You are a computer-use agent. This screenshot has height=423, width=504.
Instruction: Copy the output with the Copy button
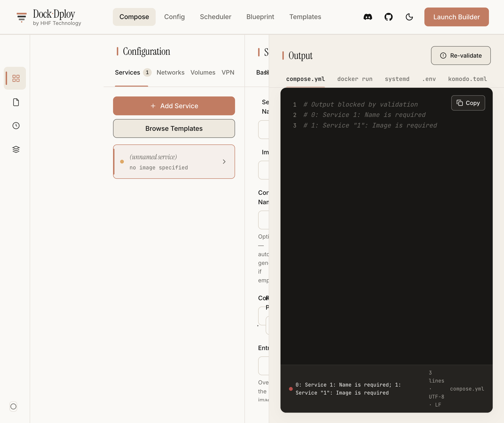[x=468, y=103]
